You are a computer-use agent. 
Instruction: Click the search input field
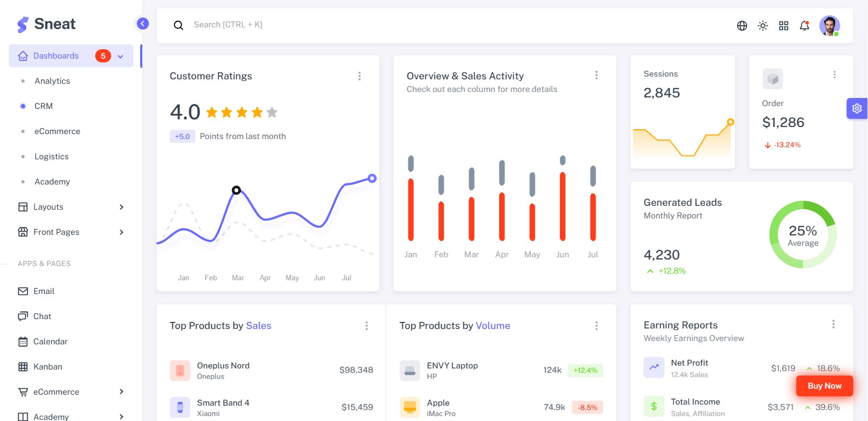[x=383, y=25]
